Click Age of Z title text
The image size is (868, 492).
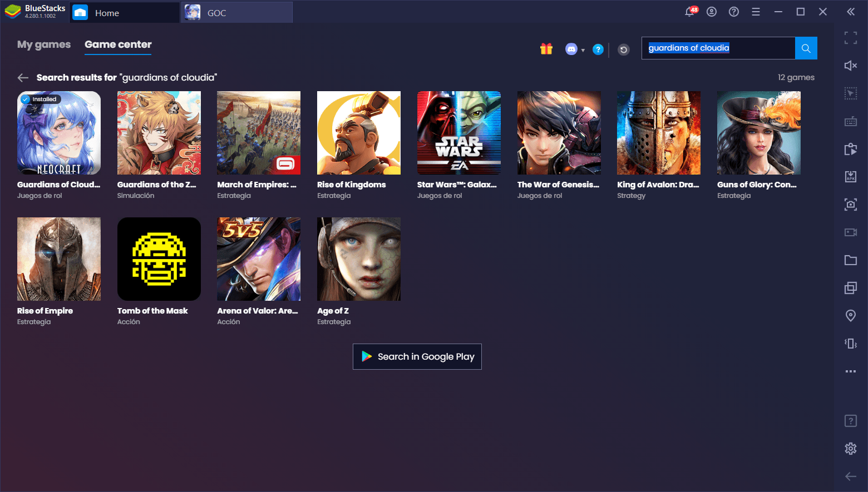point(333,311)
